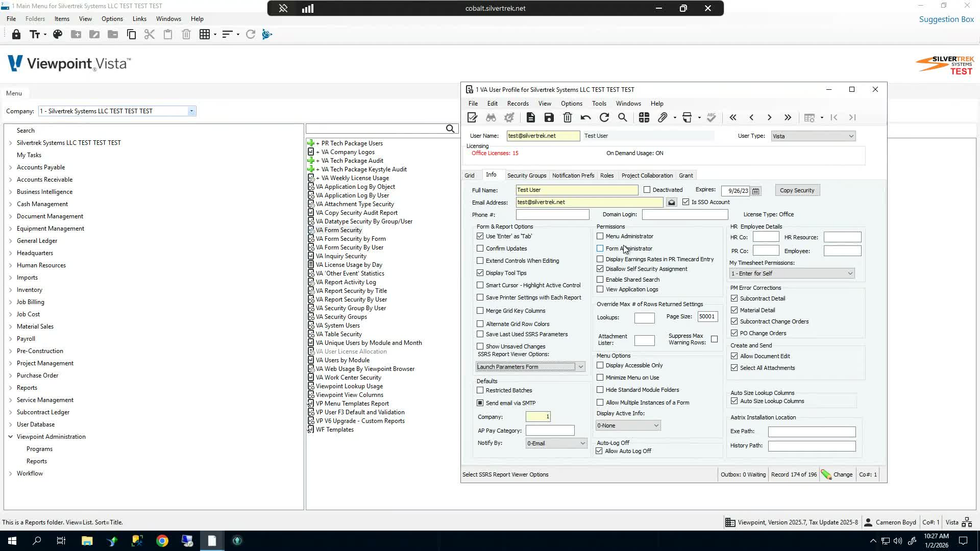This screenshot has width=980, height=551.
Task: Expand the Accounts Payable folder
Action: (11, 167)
